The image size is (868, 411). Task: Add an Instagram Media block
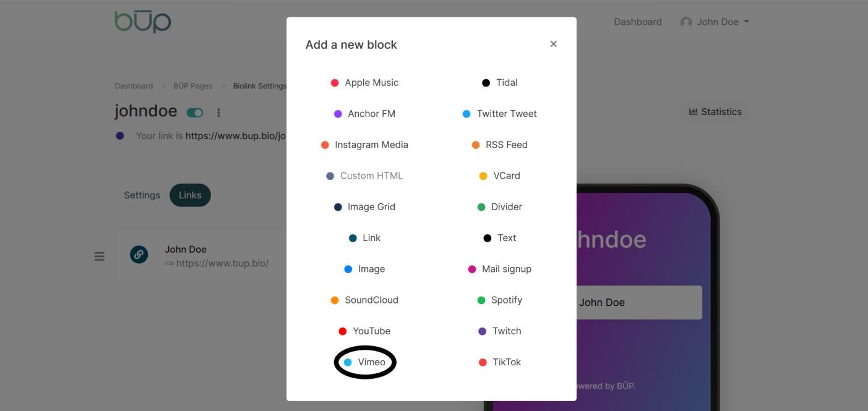point(364,145)
